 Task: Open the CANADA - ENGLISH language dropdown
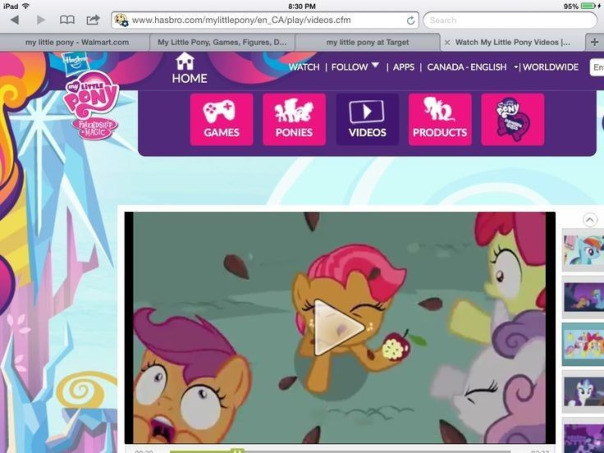coord(472,67)
